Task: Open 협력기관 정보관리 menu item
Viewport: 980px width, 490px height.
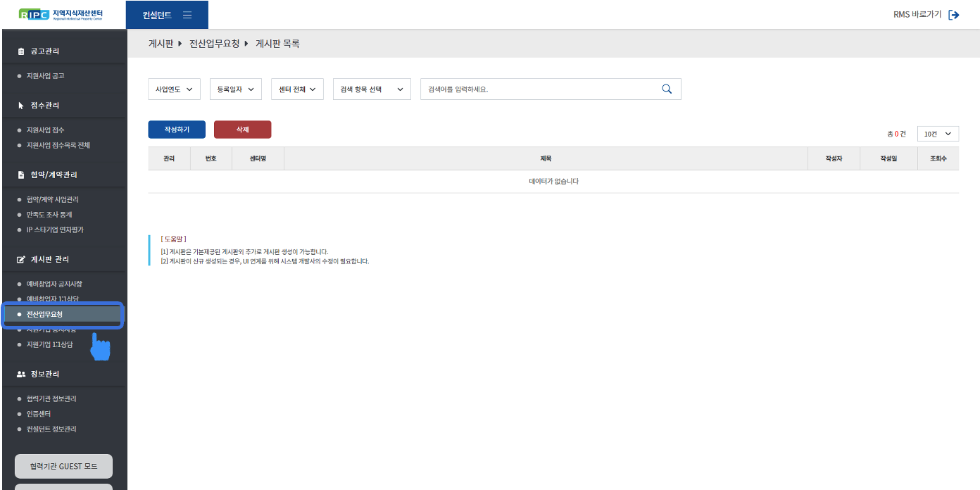Action: tap(51, 399)
